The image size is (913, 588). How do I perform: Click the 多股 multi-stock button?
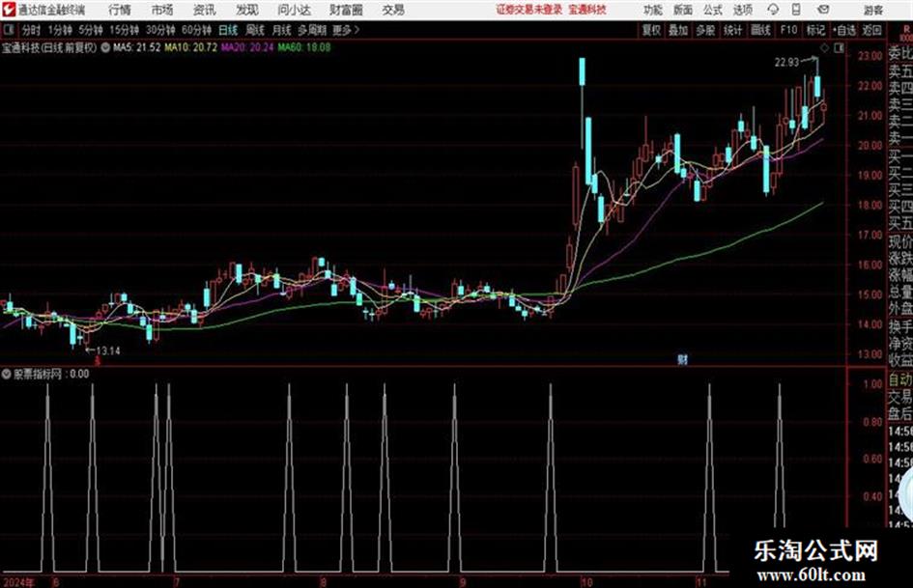[x=705, y=30]
